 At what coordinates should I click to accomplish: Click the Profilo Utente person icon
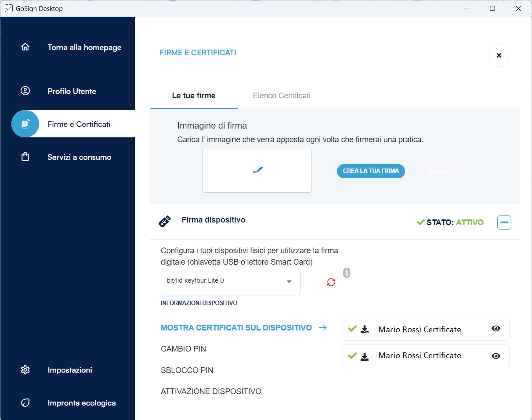click(25, 91)
